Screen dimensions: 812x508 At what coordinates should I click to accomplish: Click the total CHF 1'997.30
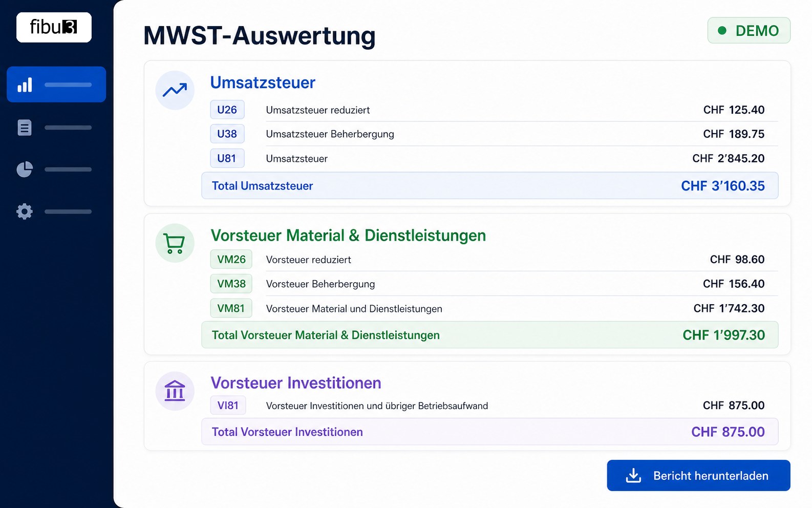(724, 335)
